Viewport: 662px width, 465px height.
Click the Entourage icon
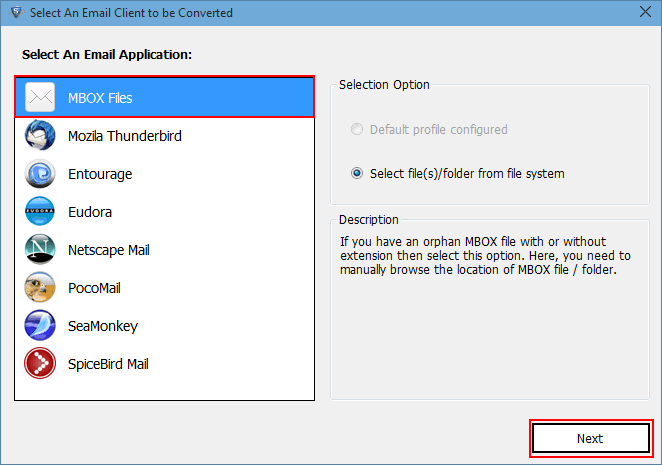pyautogui.click(x=40, y=174)
